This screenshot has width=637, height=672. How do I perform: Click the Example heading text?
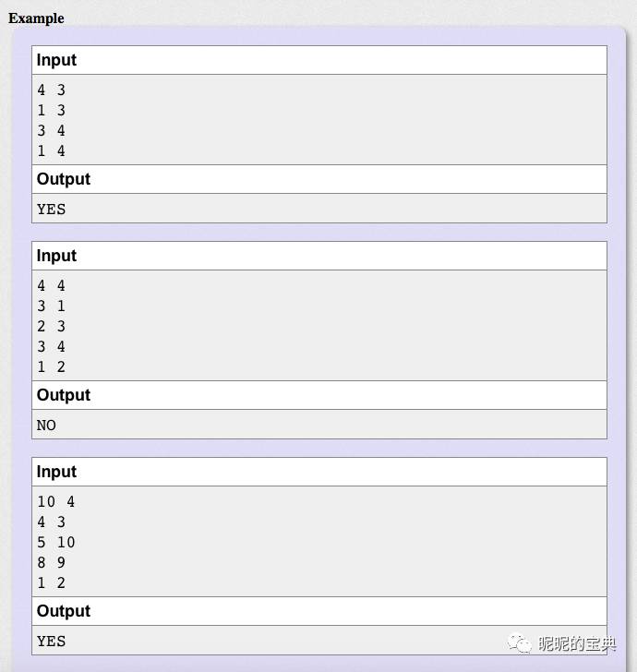[x=36, y=18]
